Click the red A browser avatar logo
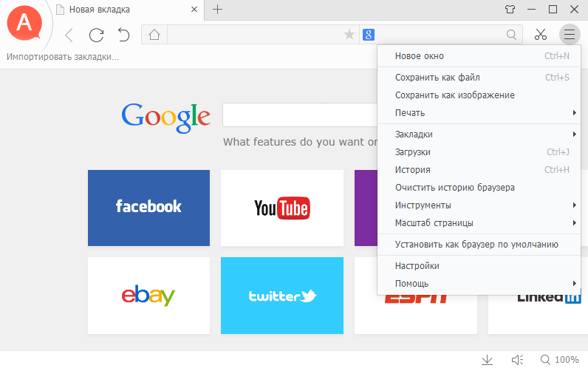588x368 pixels. pyautogui.click(x=24, y=23)
